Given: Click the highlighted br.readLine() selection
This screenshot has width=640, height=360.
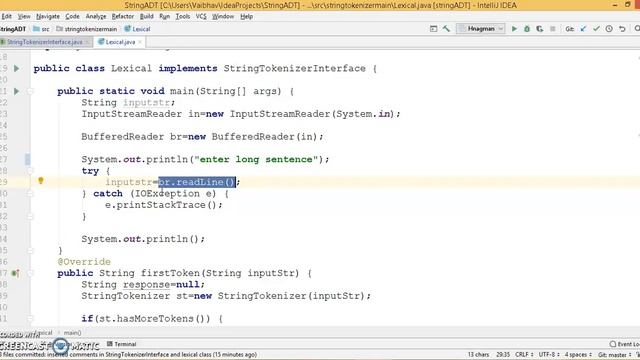Looking at the screenshot, I should click(197, 182).
